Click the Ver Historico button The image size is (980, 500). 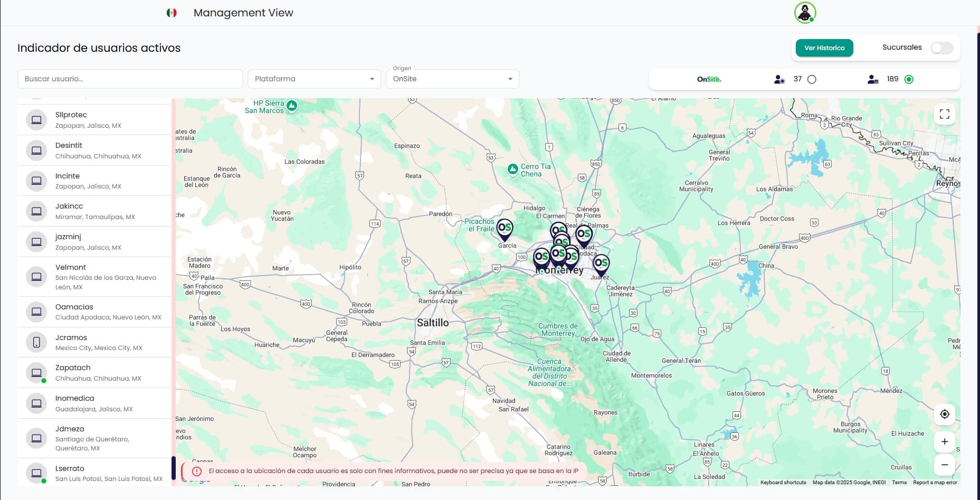point(824,48)
